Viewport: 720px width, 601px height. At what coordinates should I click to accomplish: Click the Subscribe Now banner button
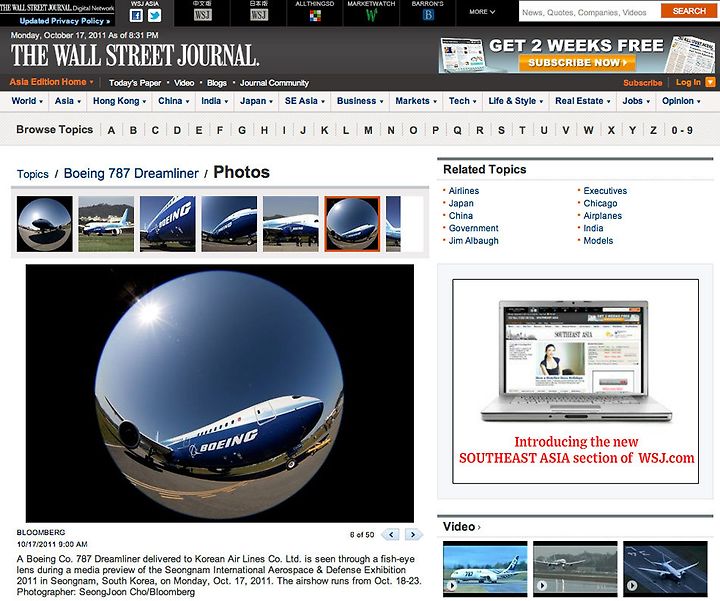[577, 62]
